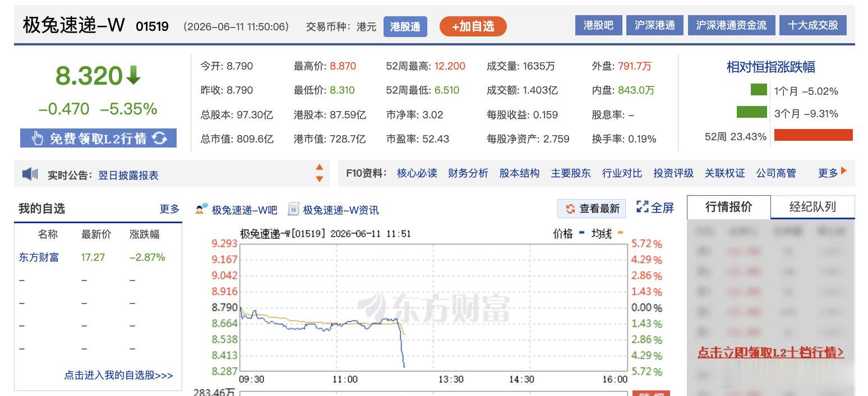Click the green 3个月 relative bar
The height and width of the screenshot is (396, 868).
click(752, 112)
